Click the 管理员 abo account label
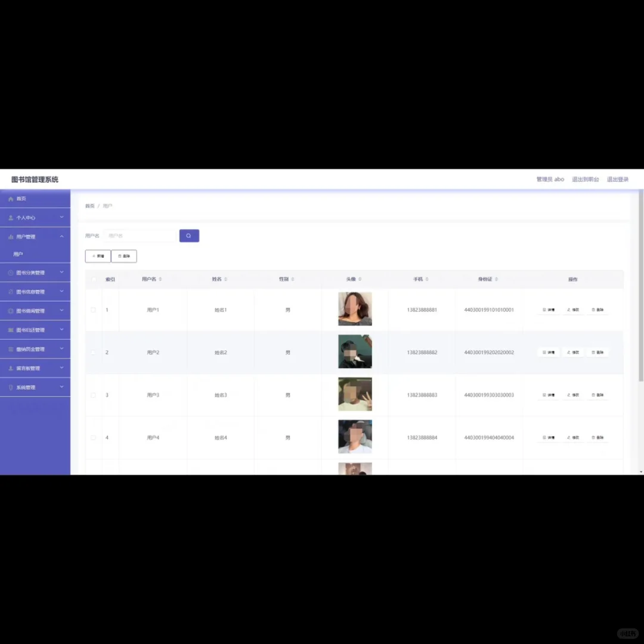This screenshot has height=644, width=644. [x=550, y=179]
